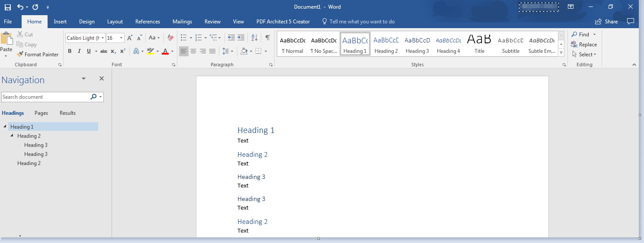Screen dimensions: 644x243
Task: Close the Navigation pane
Action: tap(102, 78)
